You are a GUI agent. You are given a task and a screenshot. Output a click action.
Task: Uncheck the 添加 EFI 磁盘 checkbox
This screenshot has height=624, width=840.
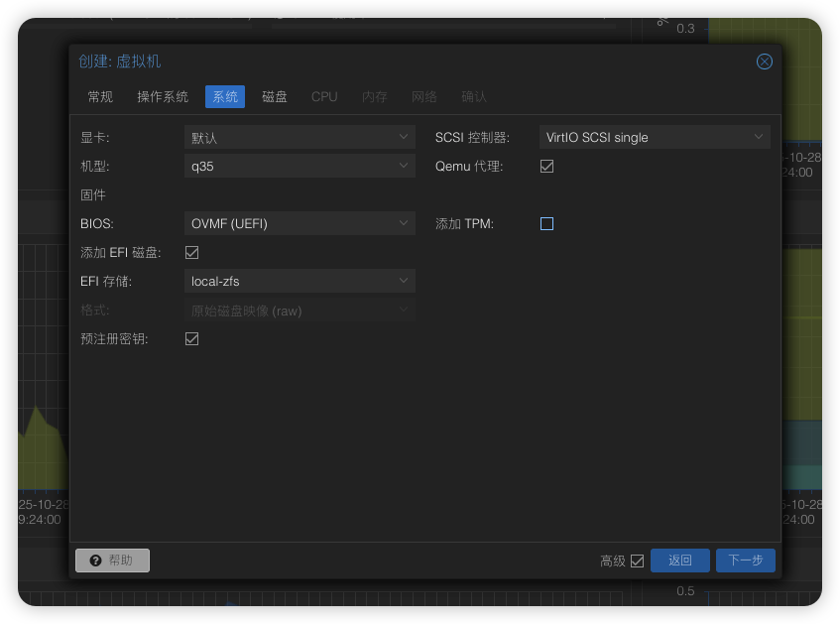pos(192,253)
